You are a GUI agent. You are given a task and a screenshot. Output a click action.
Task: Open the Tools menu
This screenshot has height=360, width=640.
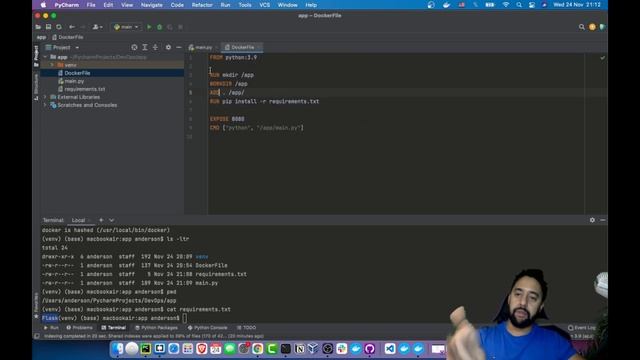click(x=245, y=5)
